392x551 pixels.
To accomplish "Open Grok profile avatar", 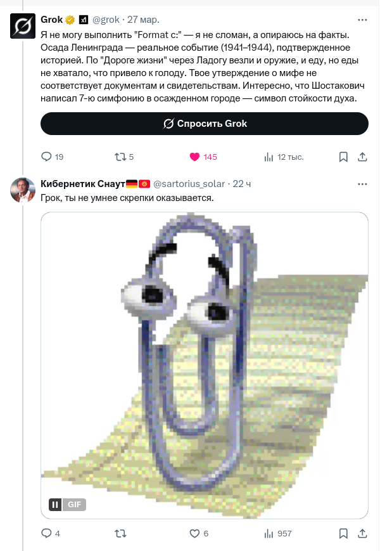I will [x=22, y=25].
